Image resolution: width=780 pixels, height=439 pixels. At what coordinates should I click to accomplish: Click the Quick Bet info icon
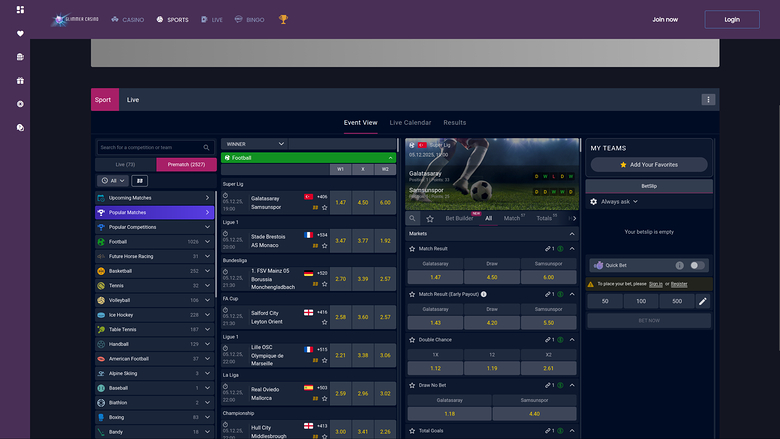click(x=680, y=265)
